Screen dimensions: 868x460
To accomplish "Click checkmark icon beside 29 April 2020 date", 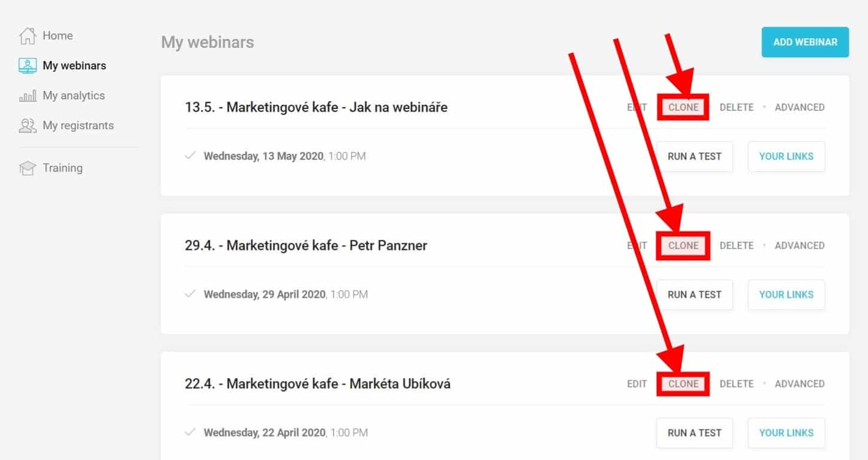I will [x=191, y=294].
